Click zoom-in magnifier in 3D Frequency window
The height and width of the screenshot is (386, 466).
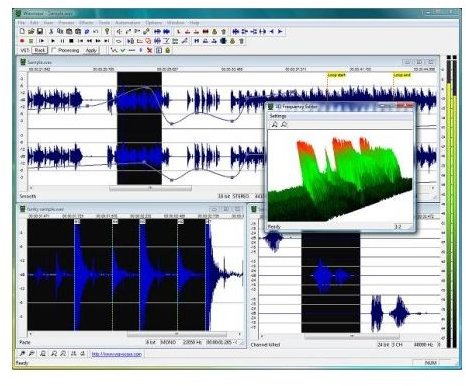tap(274, 124)
